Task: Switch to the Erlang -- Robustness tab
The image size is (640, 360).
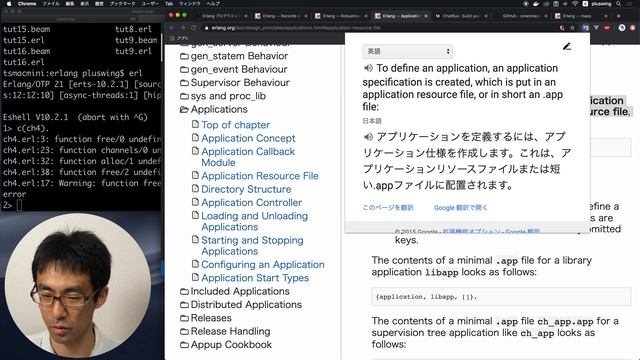Action: 340,16
